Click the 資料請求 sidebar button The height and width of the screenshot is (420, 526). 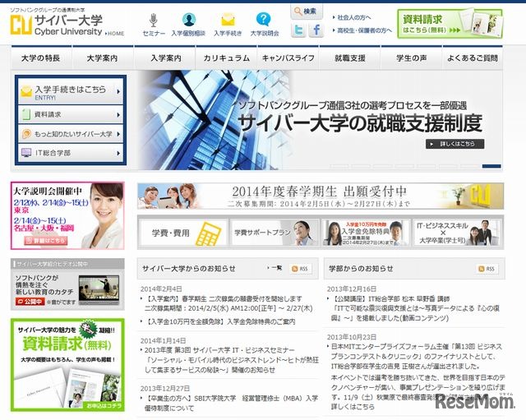pyautogui.click(x=71, y=114)
